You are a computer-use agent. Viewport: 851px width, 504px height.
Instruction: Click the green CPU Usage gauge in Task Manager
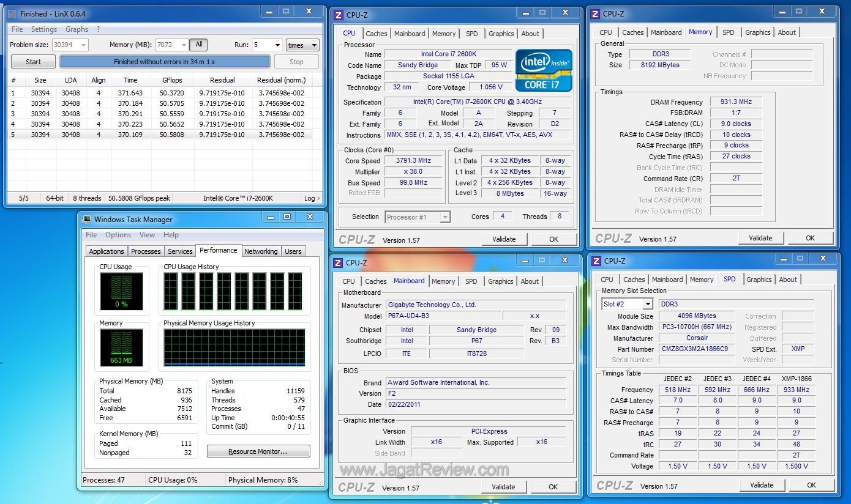121,291
